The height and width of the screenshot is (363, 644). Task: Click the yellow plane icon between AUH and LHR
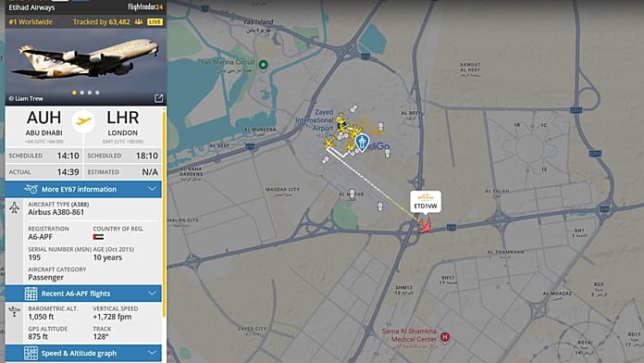[83, 121]
